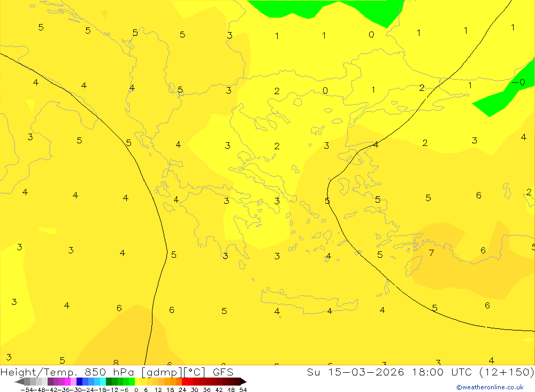
Task: Click the '-12' label on color scale
Action: tap(112, 390)
